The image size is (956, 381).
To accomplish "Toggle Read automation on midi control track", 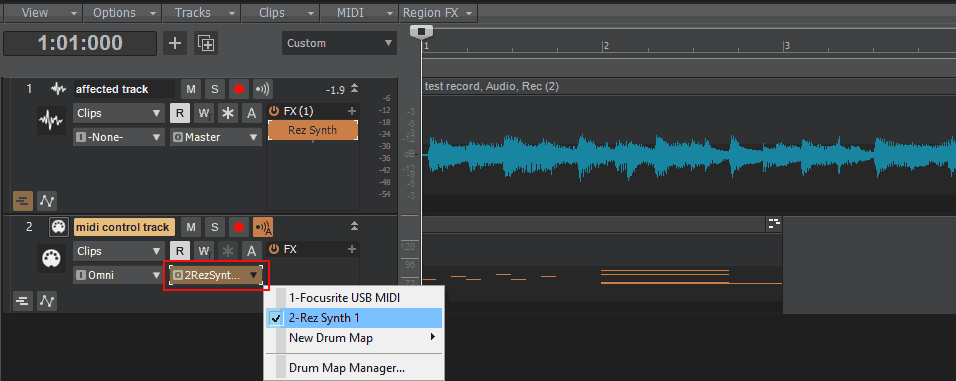I will tap(180, 251).
